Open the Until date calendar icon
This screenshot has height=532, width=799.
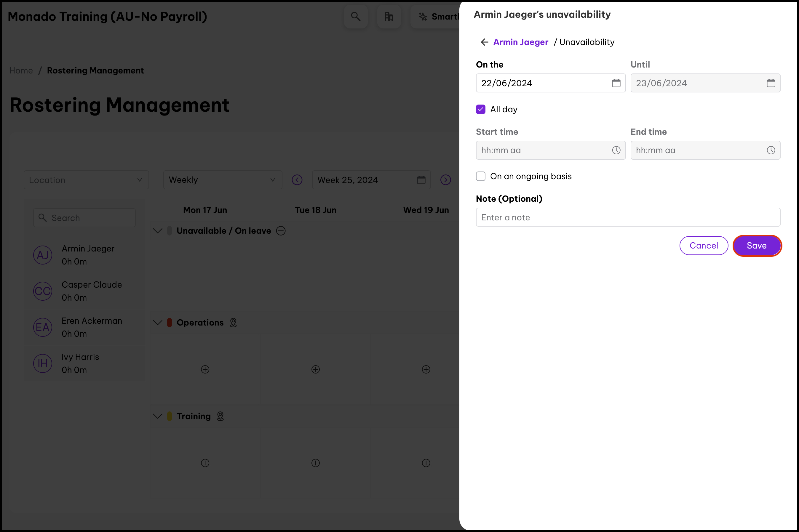pos(771,83)
